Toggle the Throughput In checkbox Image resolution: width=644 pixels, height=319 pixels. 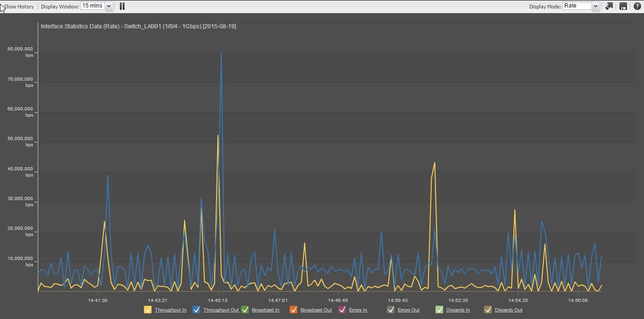point(148,310)
